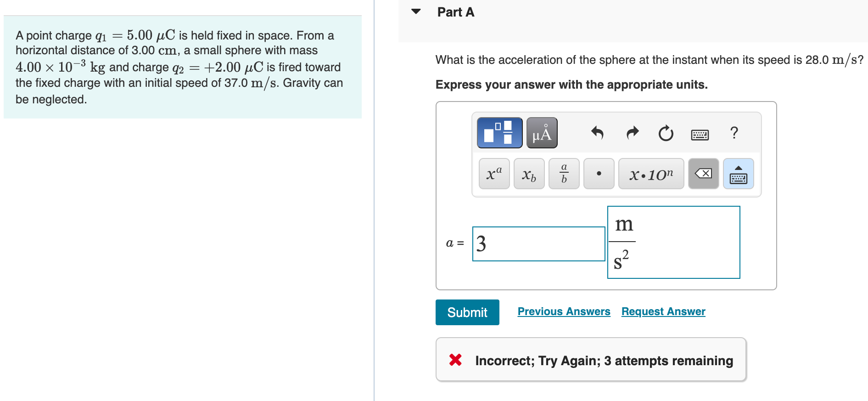This screenshot has width=868, height=401.
Task: Click the undo arrow in the equation toolbar
Action: pyautogui.click(x=598, y=133)
